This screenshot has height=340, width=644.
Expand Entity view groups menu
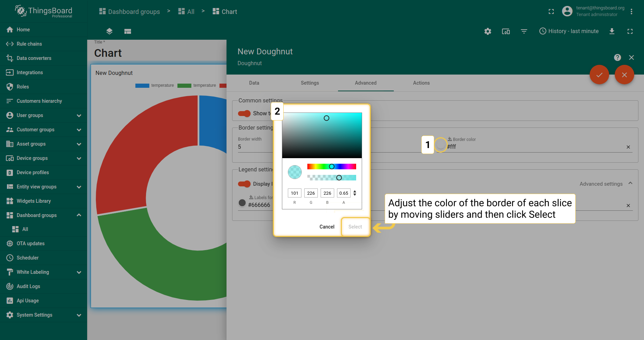click(79, 187)
